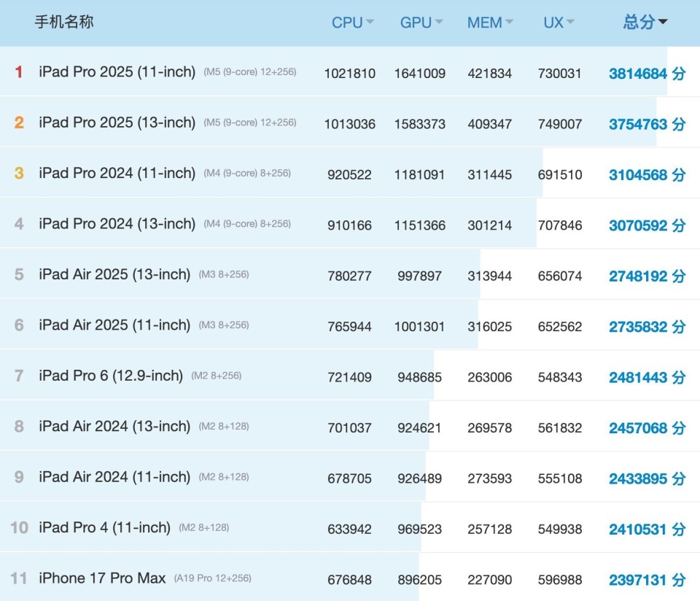The height and width of the screenshot is (601, 700).
Task: Click rank number 11
Action: click(19, 578)
